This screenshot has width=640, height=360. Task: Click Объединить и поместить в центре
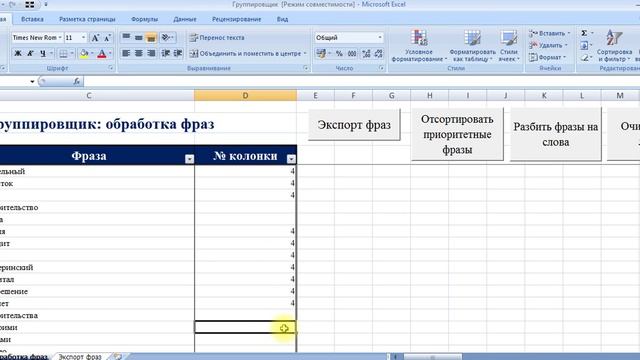click(246, 53)
